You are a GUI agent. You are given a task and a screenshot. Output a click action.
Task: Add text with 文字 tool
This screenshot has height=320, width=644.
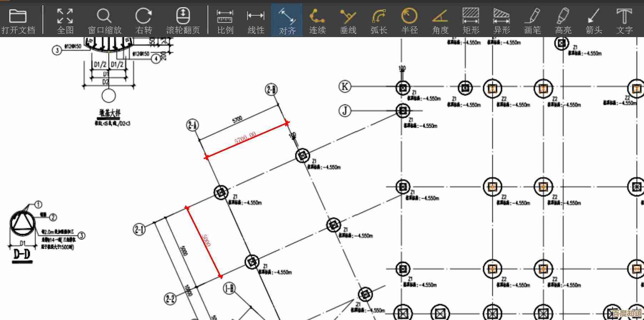624,20
